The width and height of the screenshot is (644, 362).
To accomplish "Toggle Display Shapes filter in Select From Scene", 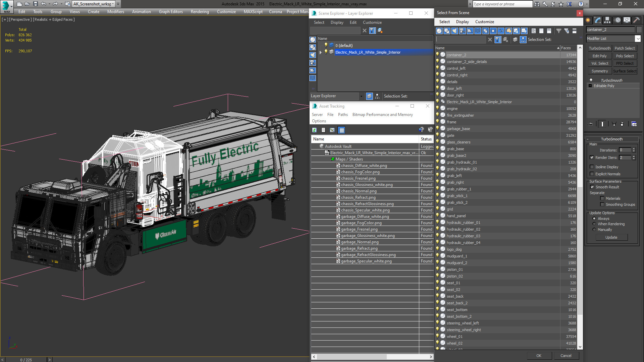I will click(447, 31).
